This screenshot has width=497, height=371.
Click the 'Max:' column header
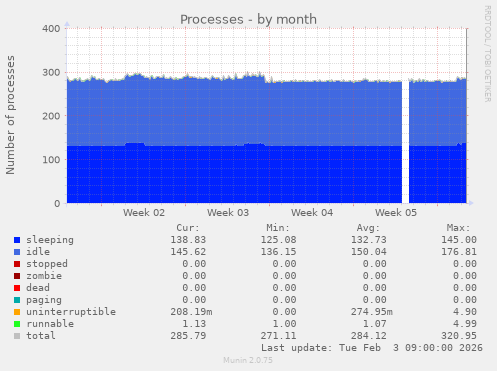[459, 228]
